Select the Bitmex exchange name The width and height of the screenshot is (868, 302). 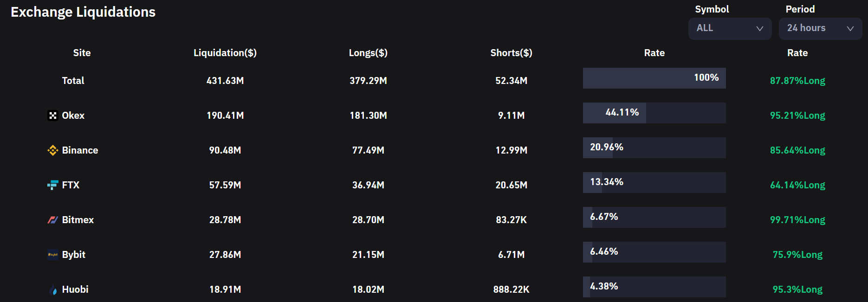[x=78, y=220]
